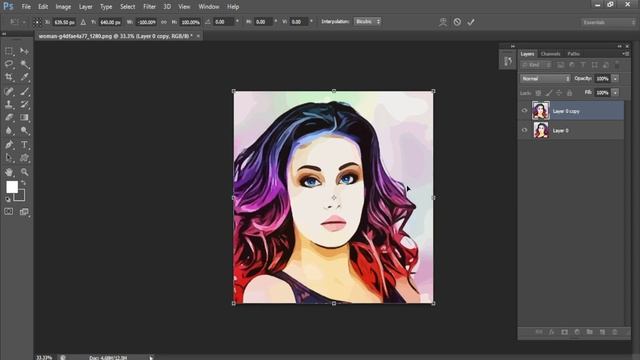The width and height of the screenshot is (640, 360).
Task: Toggle the link width and height icon
Action: (164, 22)
